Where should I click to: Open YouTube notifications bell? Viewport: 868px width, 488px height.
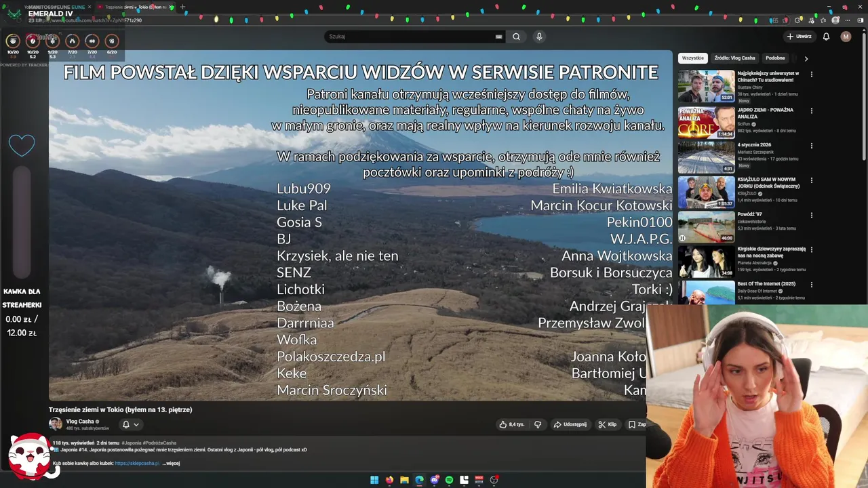click(826, 37)
